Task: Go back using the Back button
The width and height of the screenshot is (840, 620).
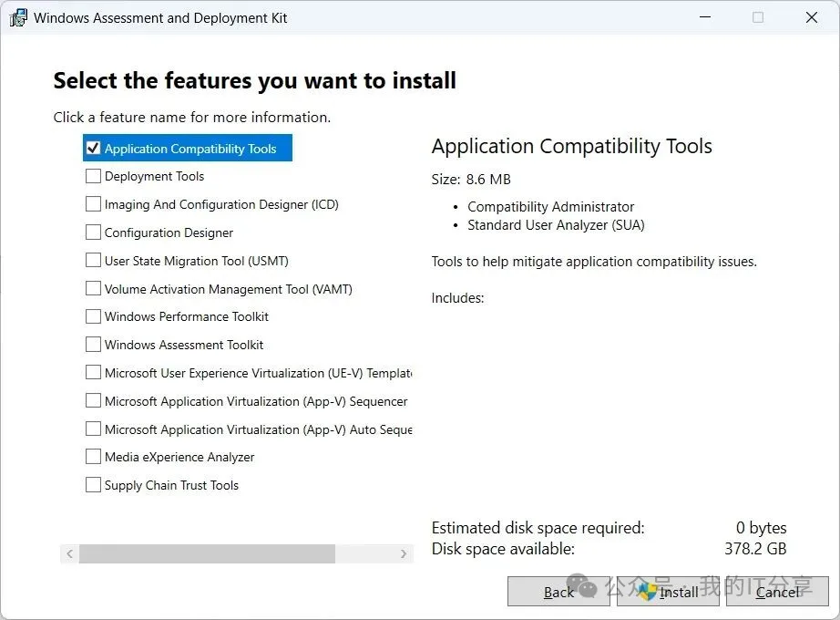Action: (558, 592)
